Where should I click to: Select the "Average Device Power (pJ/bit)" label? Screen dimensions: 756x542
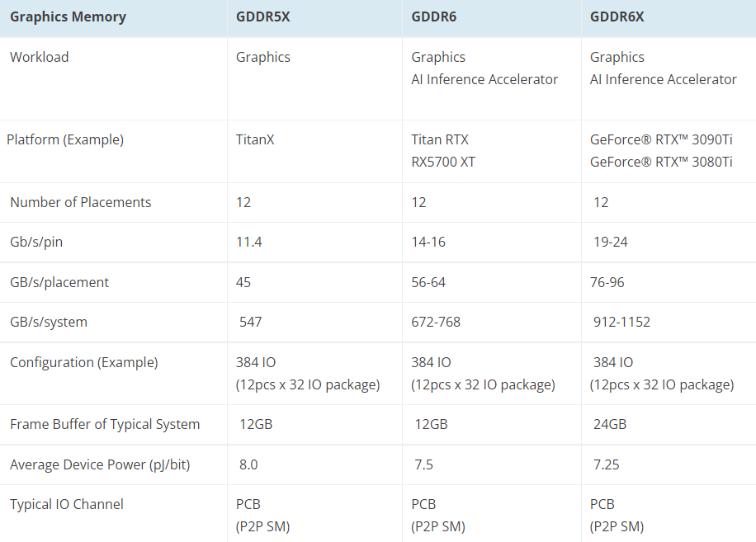tap(100, 465)
